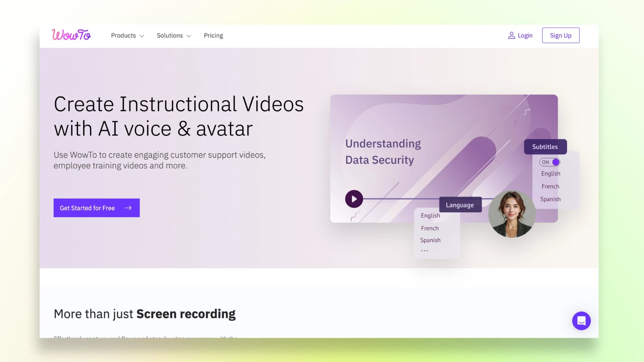Viewport: 644px width, 362px height.
Task: Select English in the Subtitles panel
Action: coord(550,173)
